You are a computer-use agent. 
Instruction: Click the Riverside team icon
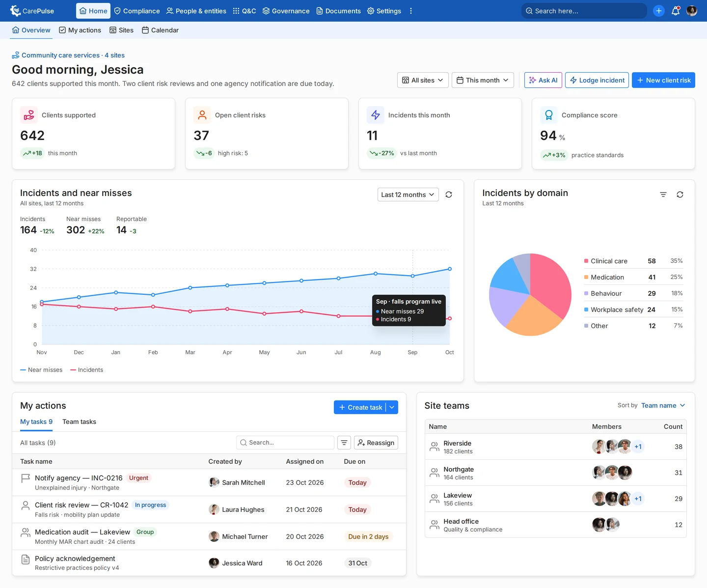click(435, 447)
